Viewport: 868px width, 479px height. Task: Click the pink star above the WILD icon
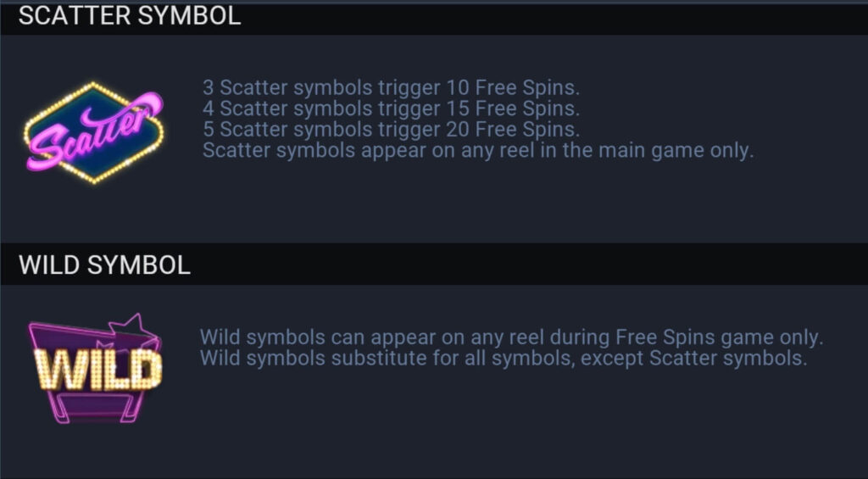(135, 326)
